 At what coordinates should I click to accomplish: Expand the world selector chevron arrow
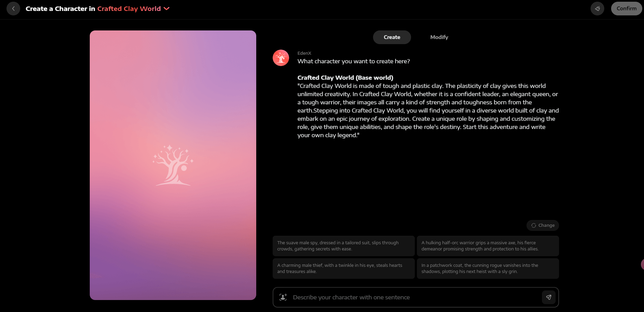167,9
